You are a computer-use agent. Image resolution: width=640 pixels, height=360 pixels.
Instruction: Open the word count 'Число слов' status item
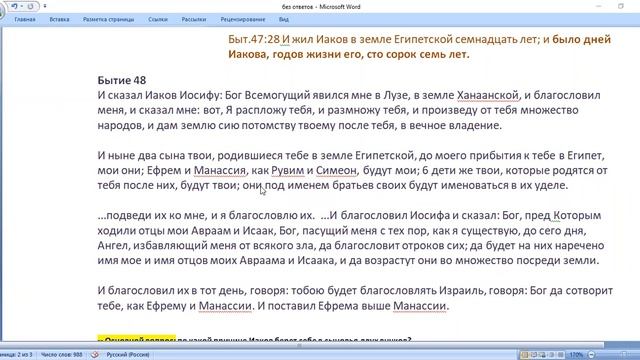[x=62, y=355]
